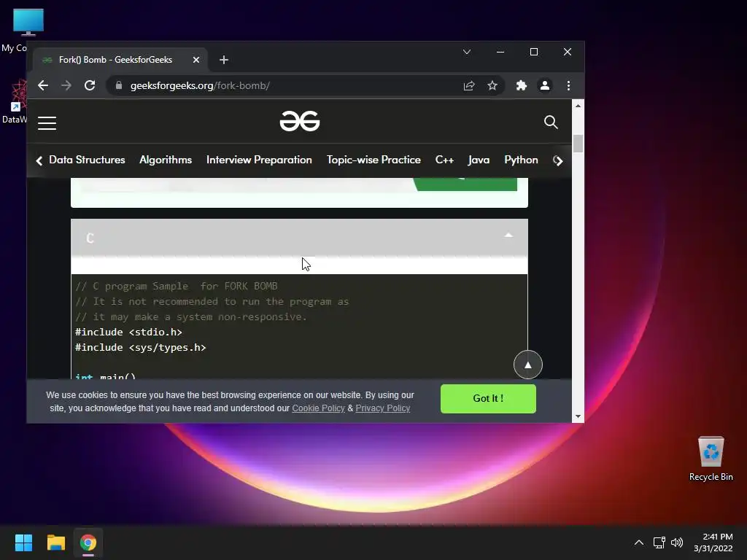The height and width of the screenshot is (560, 747).
Task: Open tab search chevron in title bar
Action: coord(467,52)
